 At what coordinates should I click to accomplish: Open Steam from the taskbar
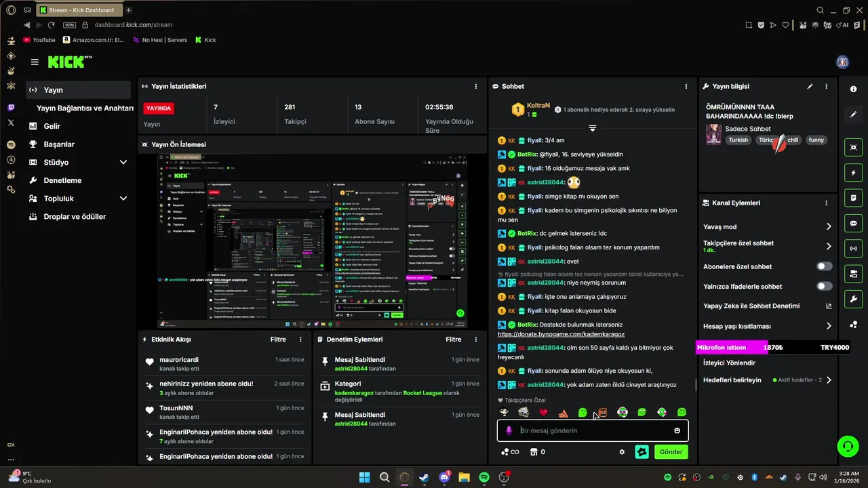(x=425, y=477)
